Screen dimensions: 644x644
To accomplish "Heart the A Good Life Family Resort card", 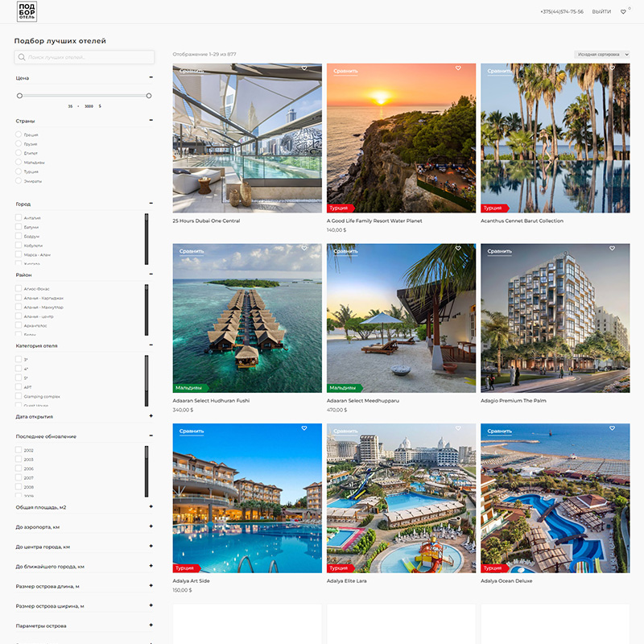I will [458, 68].
